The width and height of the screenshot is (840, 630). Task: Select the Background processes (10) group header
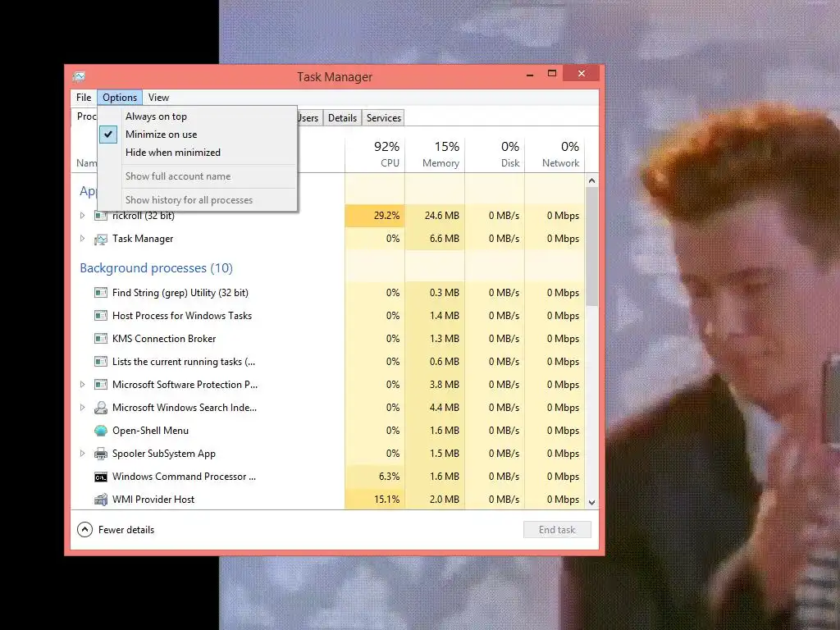[x=157, y=268]
